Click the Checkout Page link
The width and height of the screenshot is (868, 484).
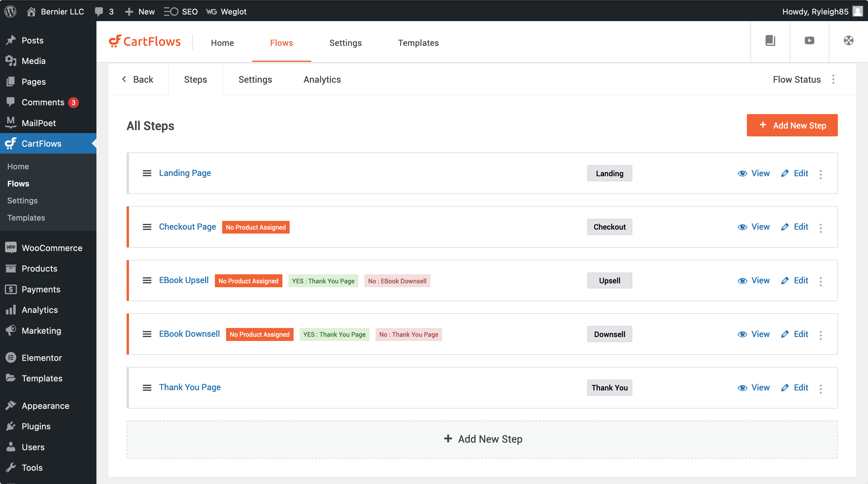tap(187, 227)
